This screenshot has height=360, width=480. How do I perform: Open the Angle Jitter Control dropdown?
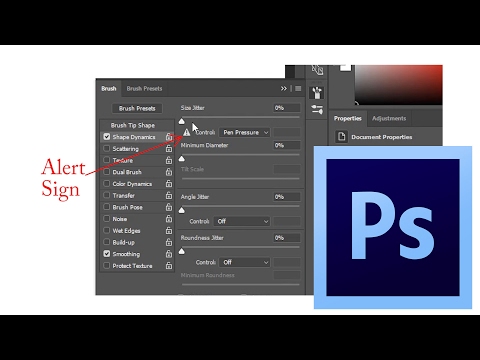pyautogui.click(x=242, y=221)
